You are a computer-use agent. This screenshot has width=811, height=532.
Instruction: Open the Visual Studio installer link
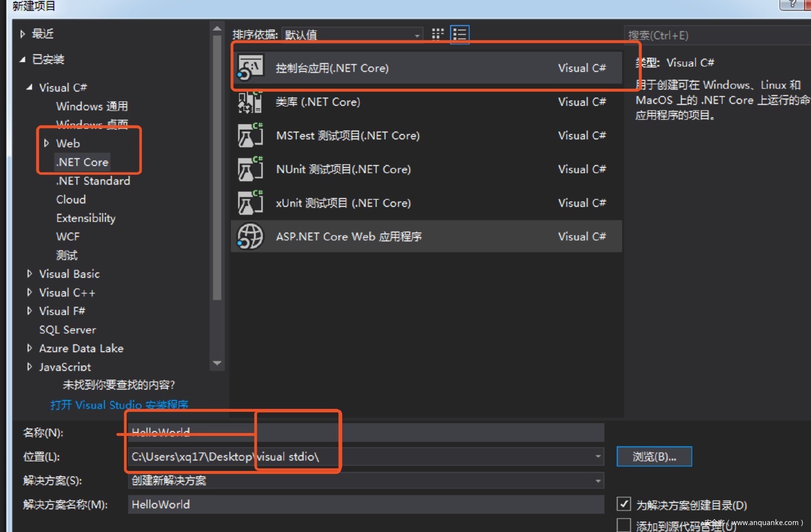(x=119, y=405)
